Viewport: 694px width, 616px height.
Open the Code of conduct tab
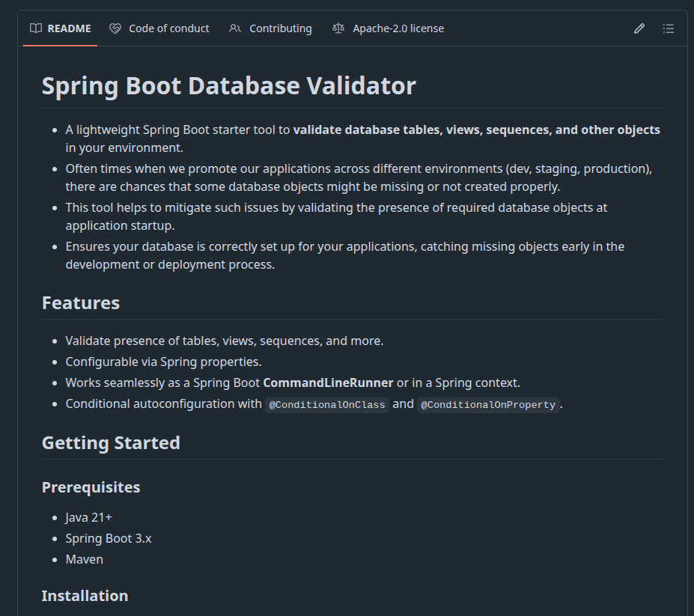point(168,28)
